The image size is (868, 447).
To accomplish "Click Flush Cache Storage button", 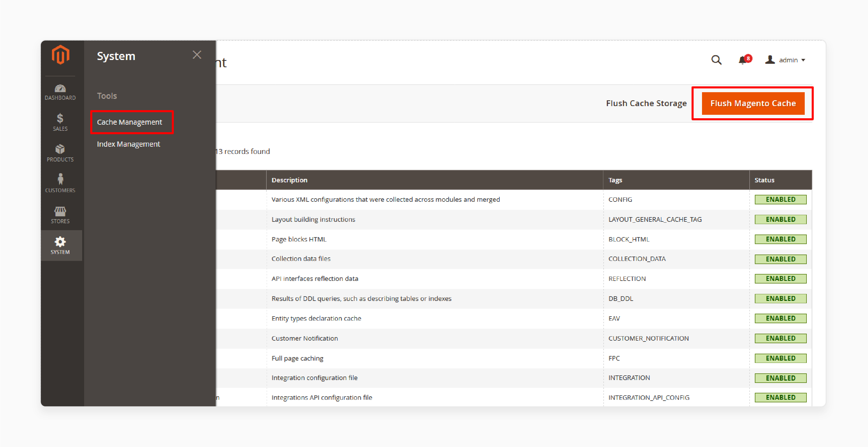I will 646,103.
